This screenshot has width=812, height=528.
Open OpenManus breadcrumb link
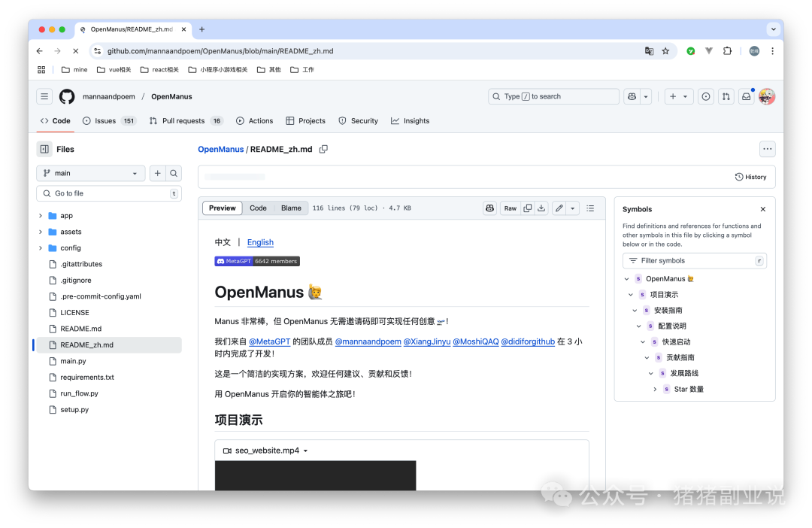(220, 149)
